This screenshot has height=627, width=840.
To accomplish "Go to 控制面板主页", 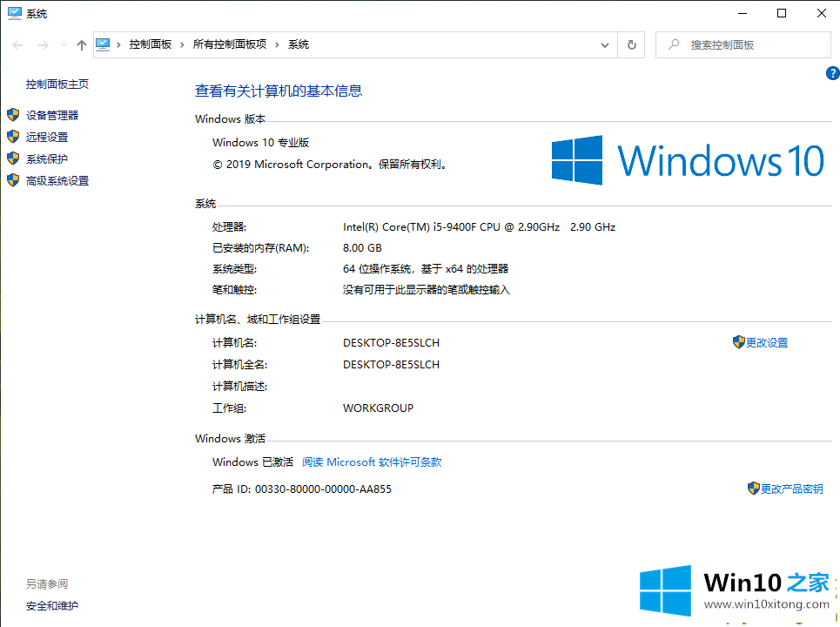I will click(x=57, y=84).
